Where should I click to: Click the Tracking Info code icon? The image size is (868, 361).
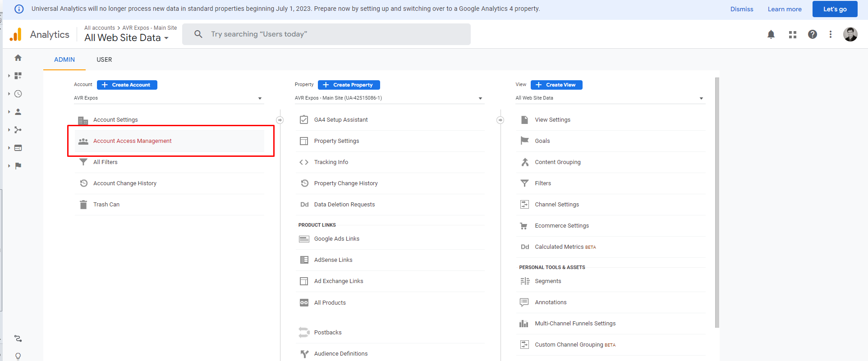click(x=304, y=162)
